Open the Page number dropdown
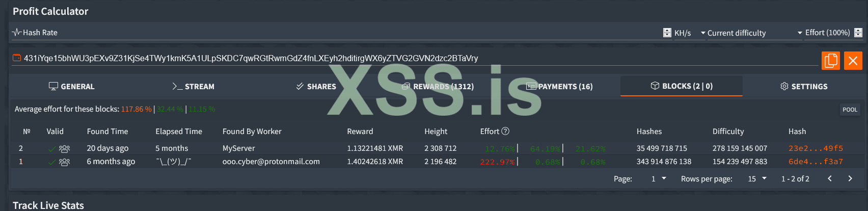Screen dimensions: 868x211 click(x=658, y=178)
